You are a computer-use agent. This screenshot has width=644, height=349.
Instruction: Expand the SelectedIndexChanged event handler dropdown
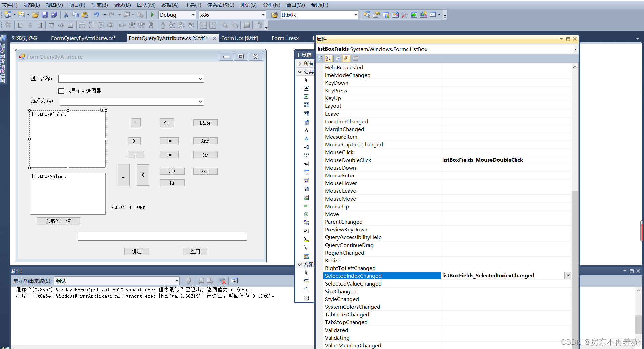(x=568, y=276)
